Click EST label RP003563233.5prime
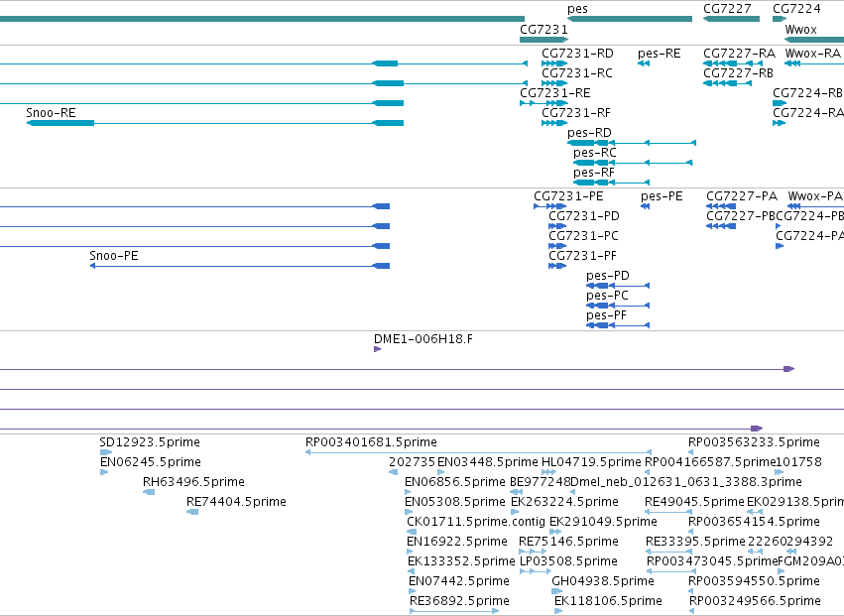This screenshot has height=616, width=844. pyautogui.click(x=754, y=442)
